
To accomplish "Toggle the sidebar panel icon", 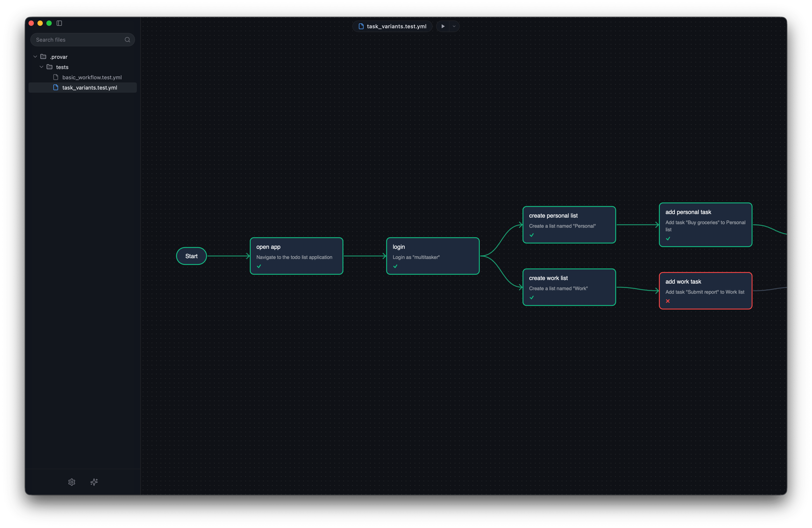I will tap(59, 23).
